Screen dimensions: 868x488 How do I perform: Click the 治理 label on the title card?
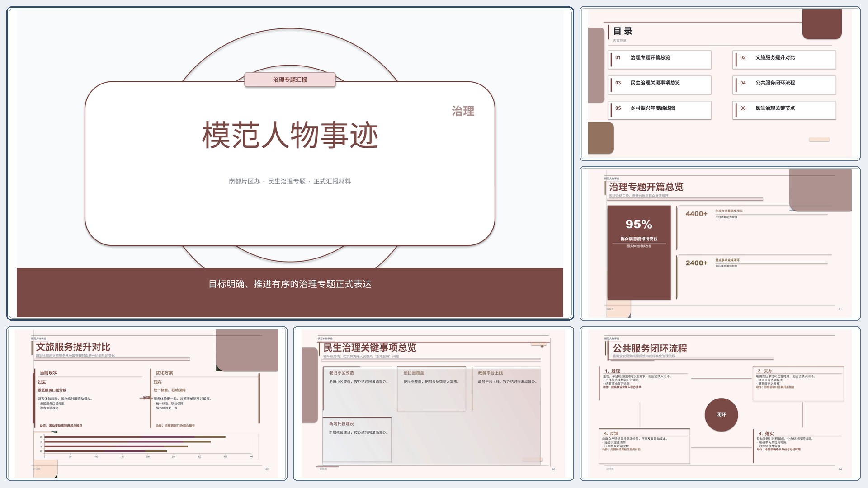[463, 111]
